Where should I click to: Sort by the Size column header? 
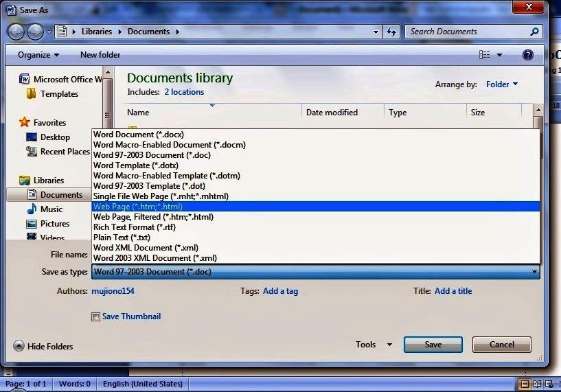click(x=494, y=113)
